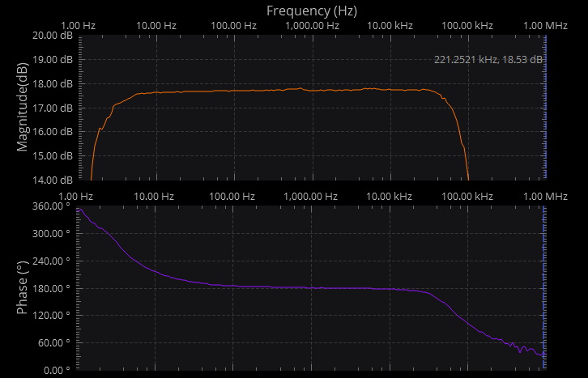This screenshot has width=588, height=378.
Task: Click 10.00 Hz label above magnitude plot
Action: pyautogui.click(x=156, y=26)
